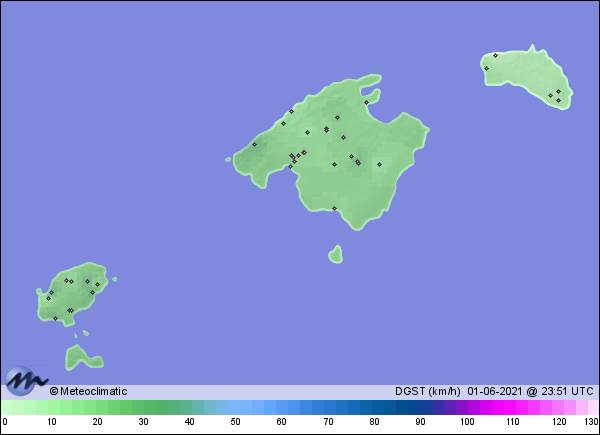Viewport: 600px width, 435px height.
Task: Click the scale label 30
Action: [x=143, y=422]
